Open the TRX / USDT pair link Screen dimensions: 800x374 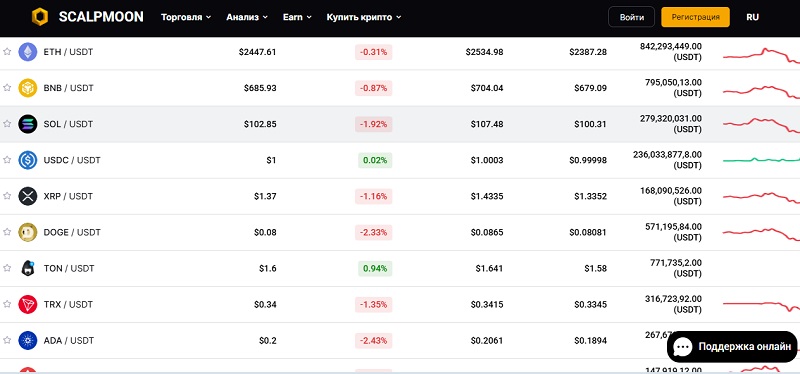pyautogui.click(x=68, y=305)
